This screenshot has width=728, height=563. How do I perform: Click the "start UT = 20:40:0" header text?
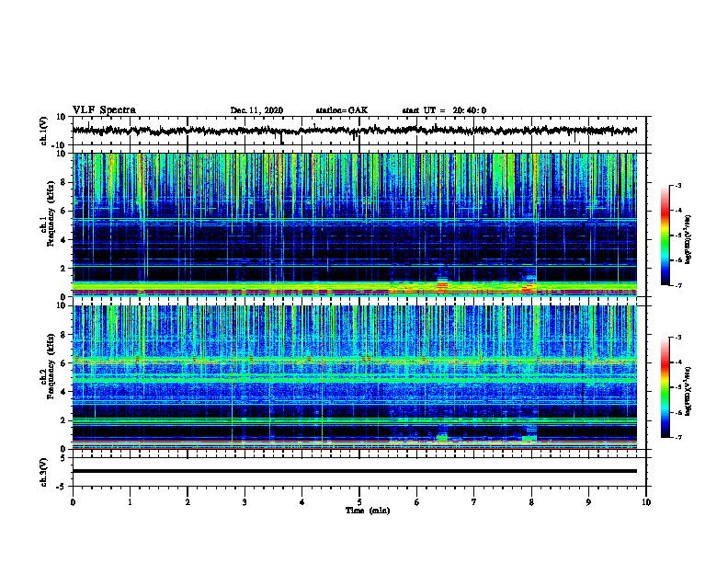point(444,110)
